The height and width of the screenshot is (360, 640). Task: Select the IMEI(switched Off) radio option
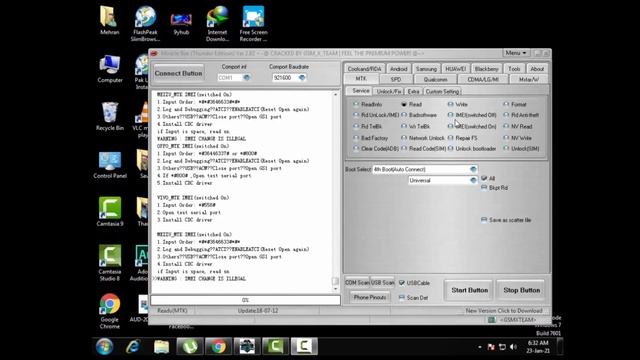pos(450,115)
